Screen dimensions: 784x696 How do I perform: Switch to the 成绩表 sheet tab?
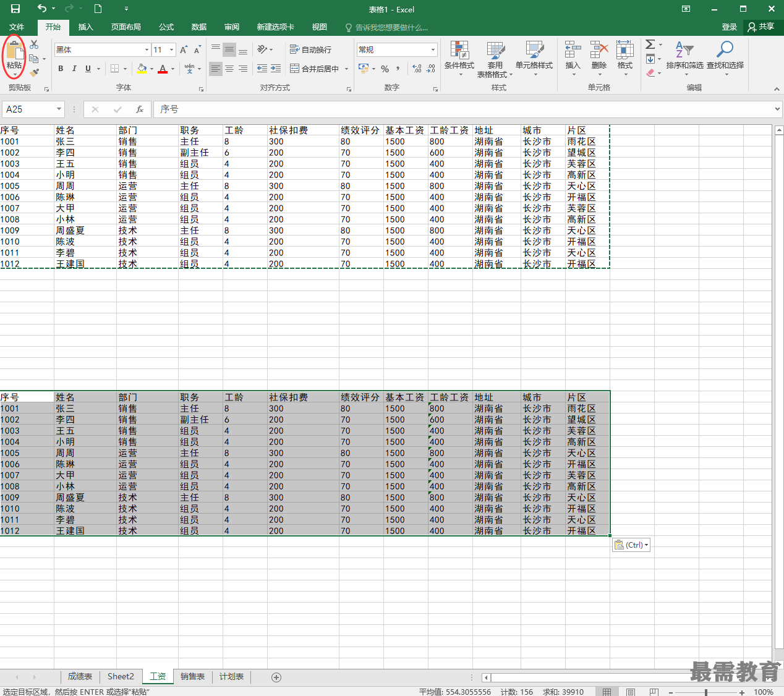[x=80, y=677]
